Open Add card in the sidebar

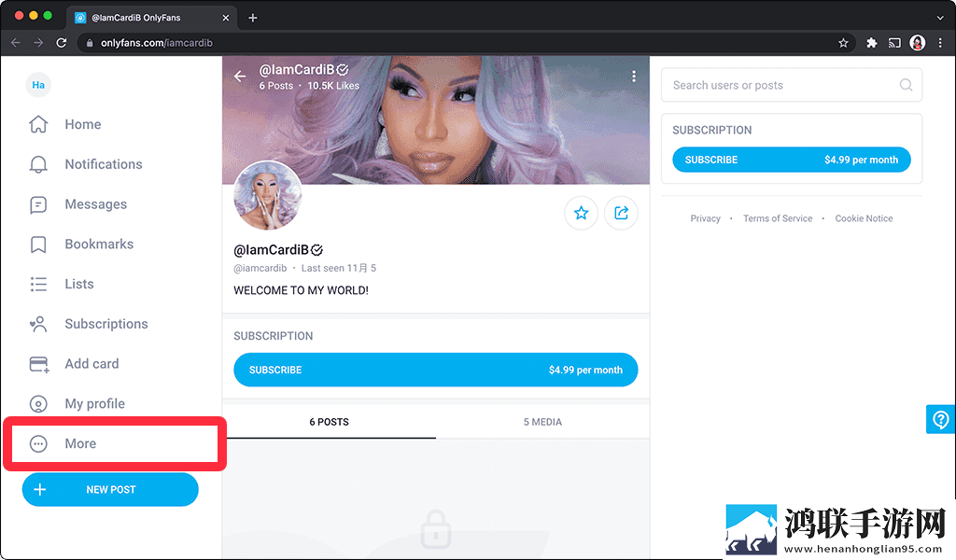click(74, 364)
